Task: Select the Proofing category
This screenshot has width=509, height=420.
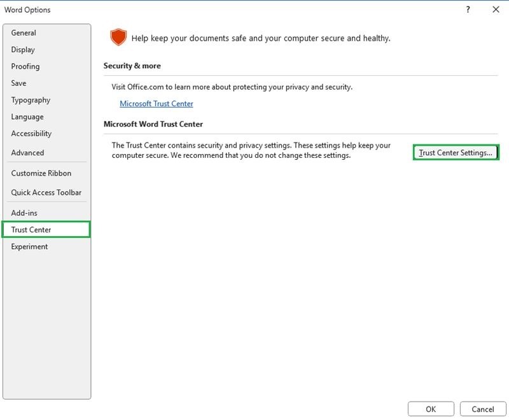Action: point(27,66)
